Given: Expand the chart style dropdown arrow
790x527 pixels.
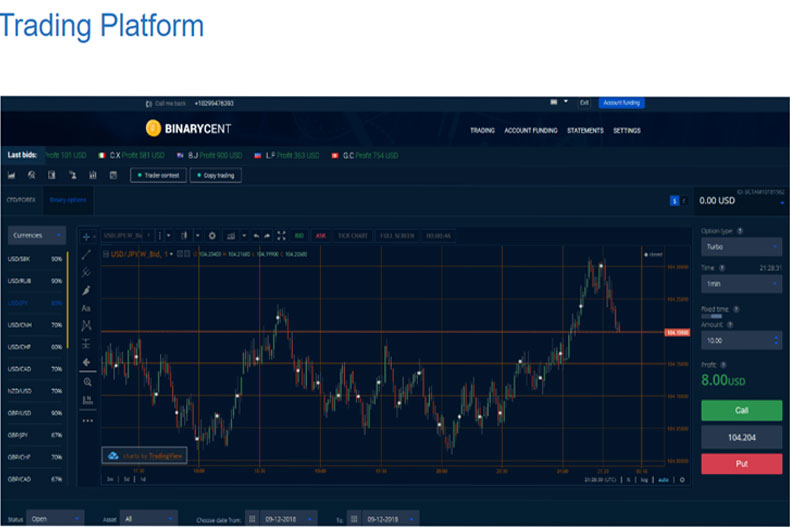Looking at the screenshot, I should click(198, 236).
